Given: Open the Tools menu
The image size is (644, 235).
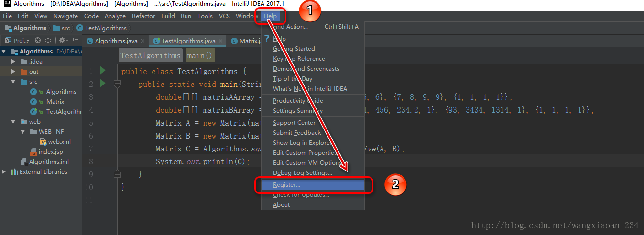Looking at the screenshot, I should tap(205, 16).
